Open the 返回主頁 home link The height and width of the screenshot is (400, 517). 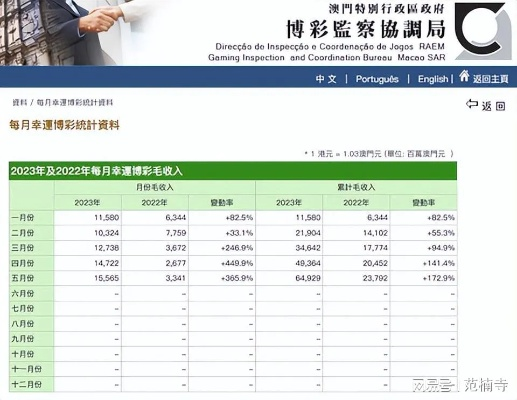point(490,79)
